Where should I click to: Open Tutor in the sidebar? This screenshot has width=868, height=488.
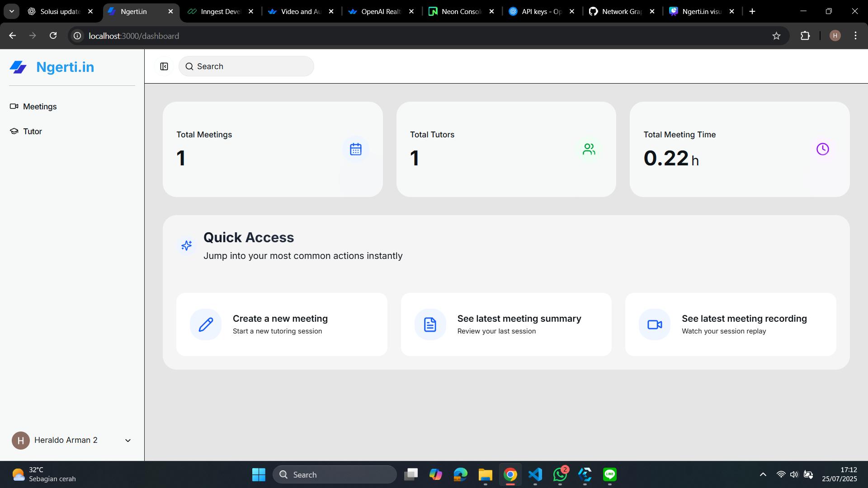32,131
